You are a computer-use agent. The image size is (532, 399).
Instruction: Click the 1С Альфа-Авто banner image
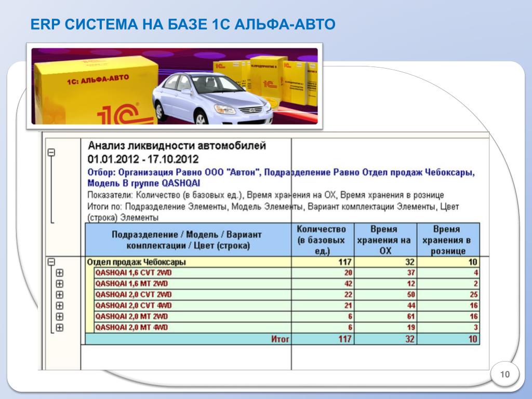pyautogui.click(x=175, y=86)
